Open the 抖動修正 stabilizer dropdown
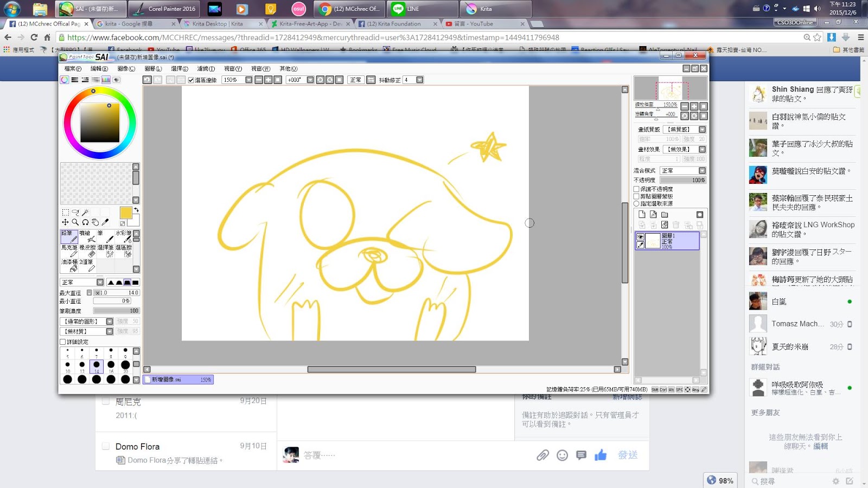 419,80
